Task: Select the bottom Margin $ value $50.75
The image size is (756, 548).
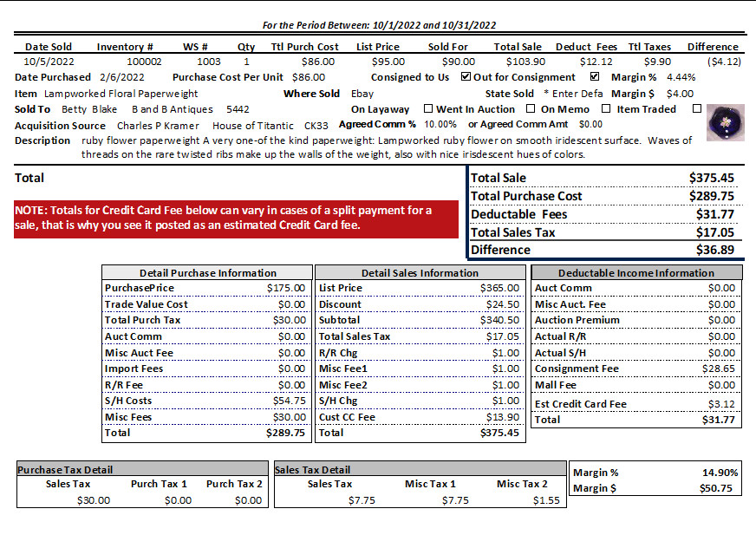Action: [716, 488]
